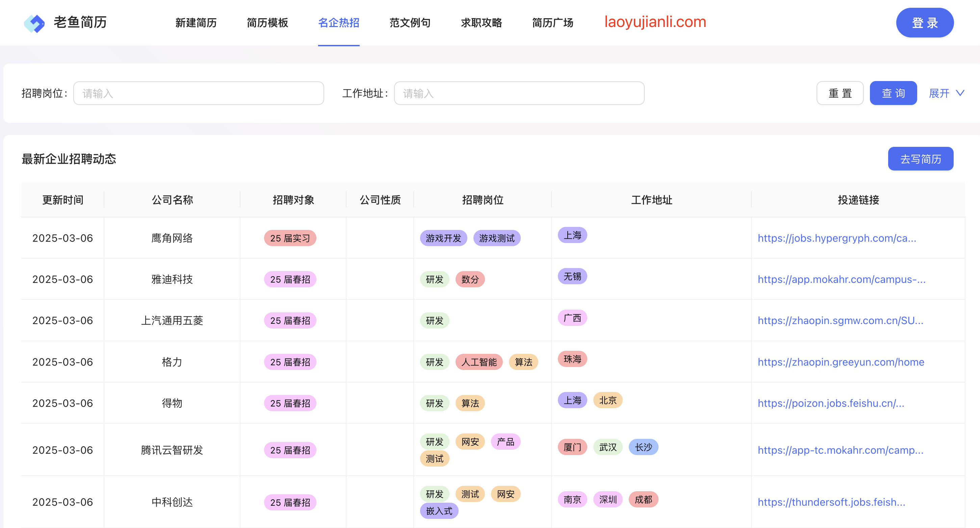Visit the 简历广场 section
Screen dimensions: 980x528
pos(552,23)
